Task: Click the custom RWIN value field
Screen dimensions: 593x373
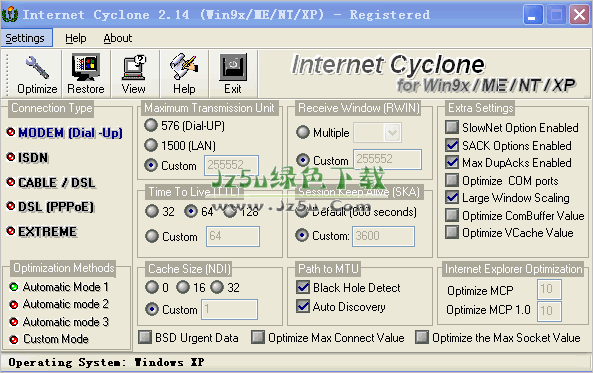Action: tap(387, 159)
